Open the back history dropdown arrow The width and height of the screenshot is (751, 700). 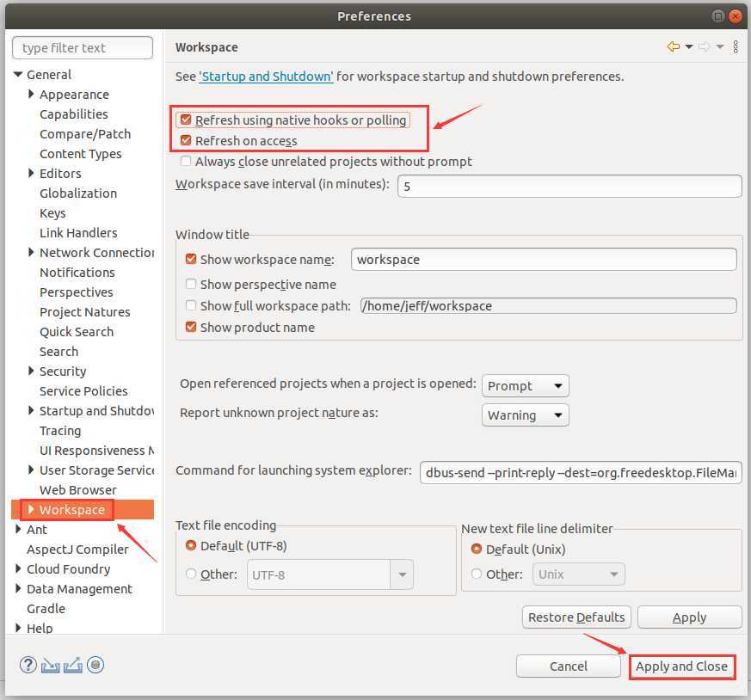tap(689, 47)
